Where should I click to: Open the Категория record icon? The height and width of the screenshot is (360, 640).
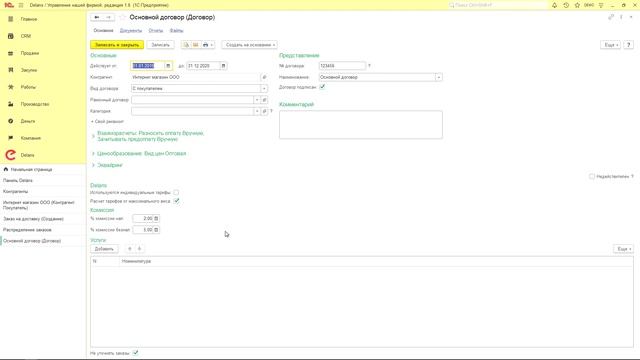click(x=264, y=111)
